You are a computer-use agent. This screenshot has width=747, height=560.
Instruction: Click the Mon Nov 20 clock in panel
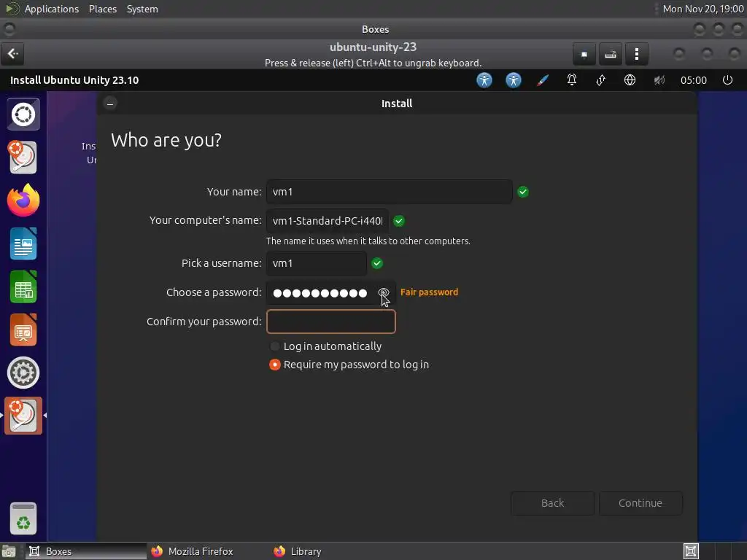pos(703,9)
